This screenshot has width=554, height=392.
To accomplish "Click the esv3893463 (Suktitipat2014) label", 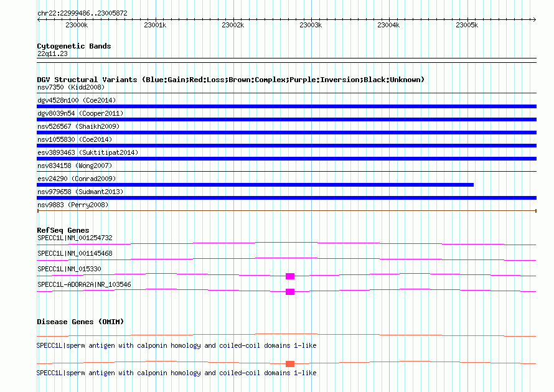I will 88,152.
